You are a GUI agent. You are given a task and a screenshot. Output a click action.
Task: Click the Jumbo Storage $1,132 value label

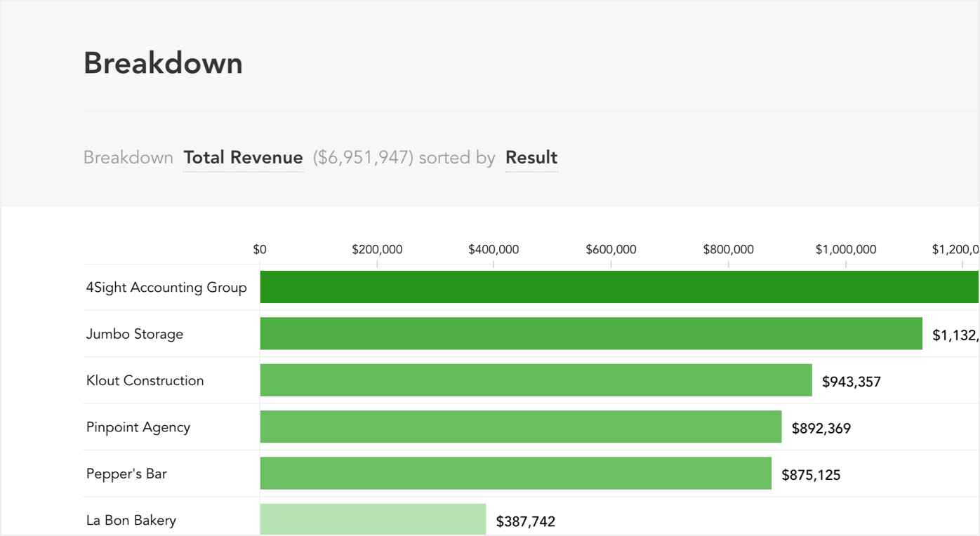click(955, 336)
